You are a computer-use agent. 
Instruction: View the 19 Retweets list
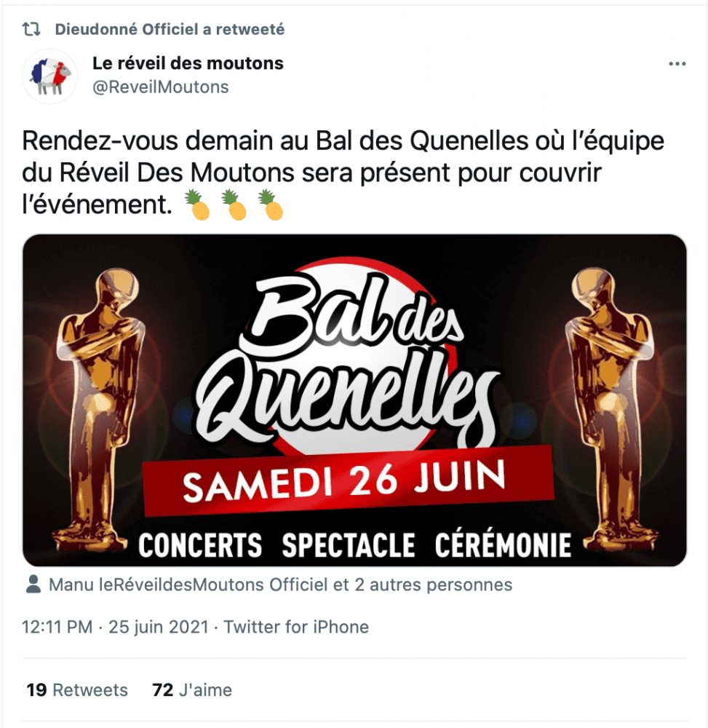tap(77, 690)
